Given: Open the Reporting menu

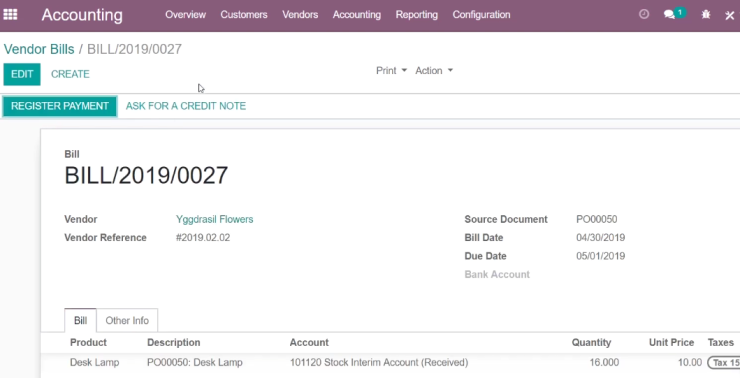Looking at the screenshot, I should click(417, 15).
